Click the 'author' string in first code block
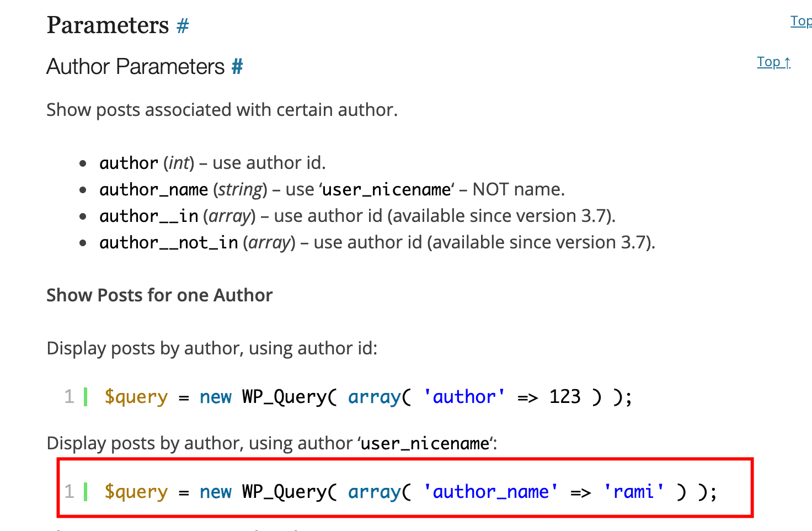 [x=464, y=396]
